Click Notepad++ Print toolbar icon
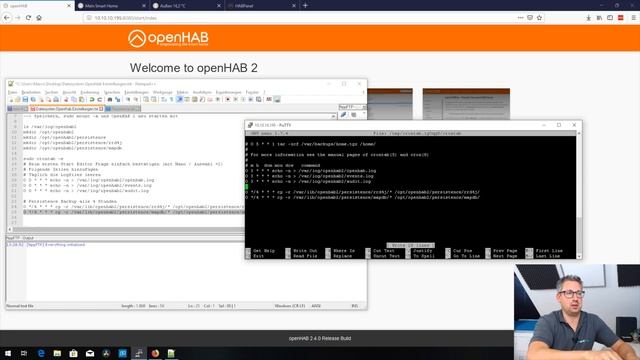This screenshot has width=640, height=360. pyautogui.click(x=56, y=100)
